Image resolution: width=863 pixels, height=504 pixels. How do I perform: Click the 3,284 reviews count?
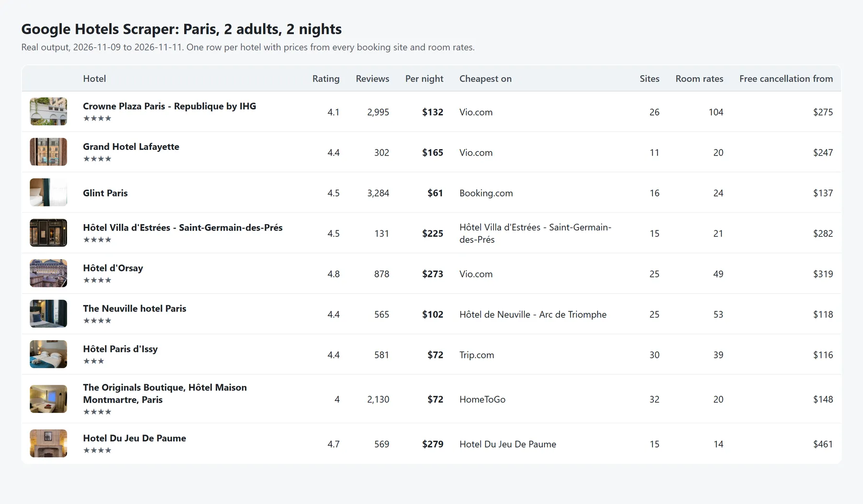(378, 193)
